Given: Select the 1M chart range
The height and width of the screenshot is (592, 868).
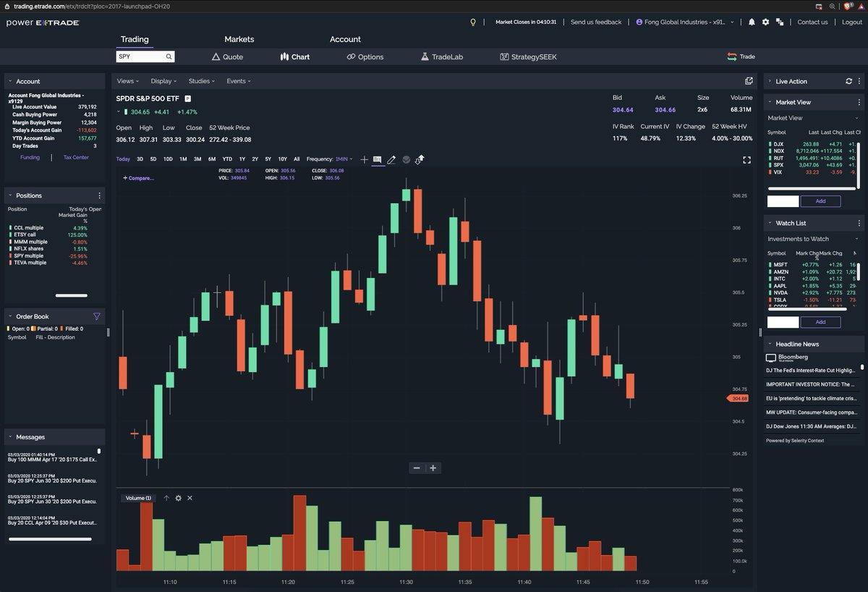Looking at the screenshot, I should click(x=183, y=159).
